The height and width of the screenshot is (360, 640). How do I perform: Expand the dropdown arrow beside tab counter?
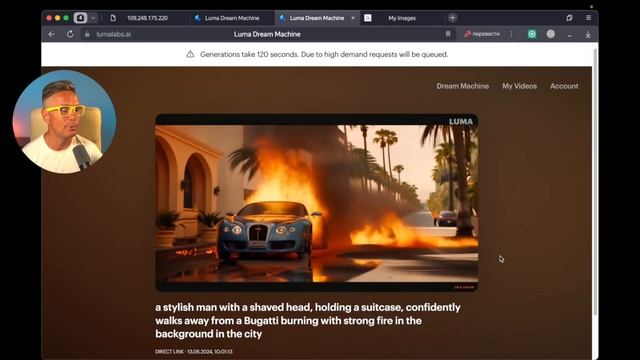coord(93,18)
